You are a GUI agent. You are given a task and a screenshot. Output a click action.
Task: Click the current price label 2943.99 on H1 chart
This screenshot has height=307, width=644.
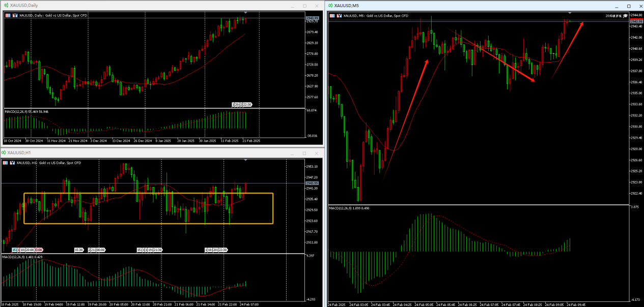[x=312, y=183]
